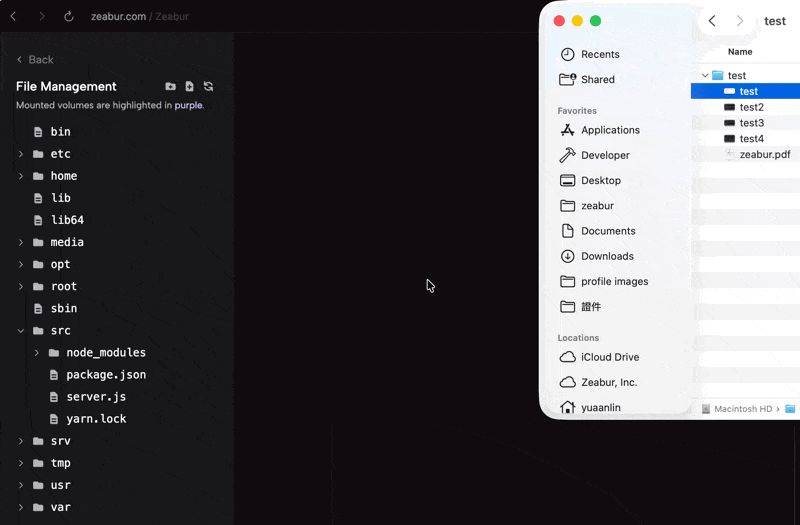Open Developer in Finder sidebar
The width and height of the screenshot is (800, 525).
click(x=594, y=155)
